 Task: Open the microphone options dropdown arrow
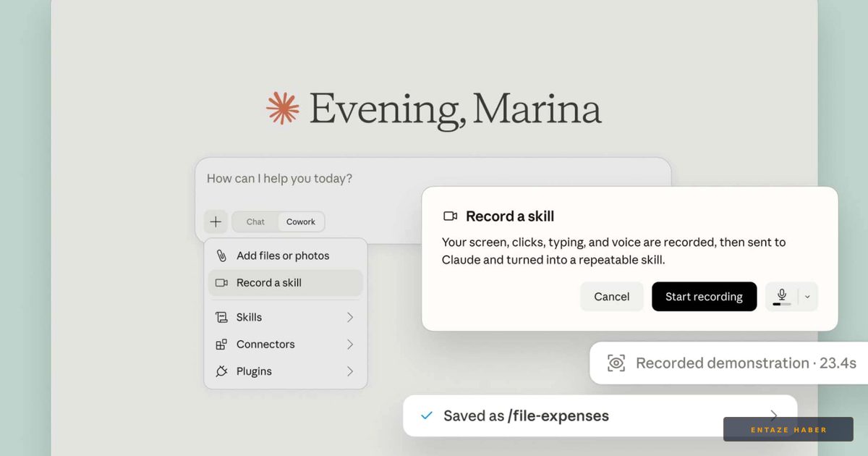(x=808, y=297)
